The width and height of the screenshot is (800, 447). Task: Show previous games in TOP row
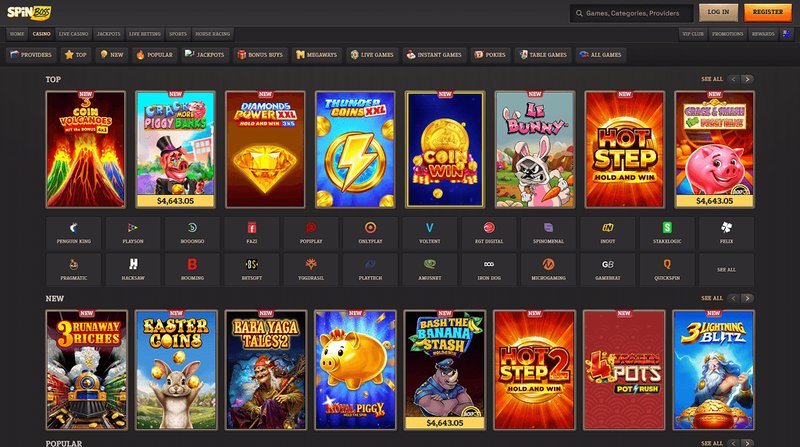pyautogui.click(x=734, y=79)
